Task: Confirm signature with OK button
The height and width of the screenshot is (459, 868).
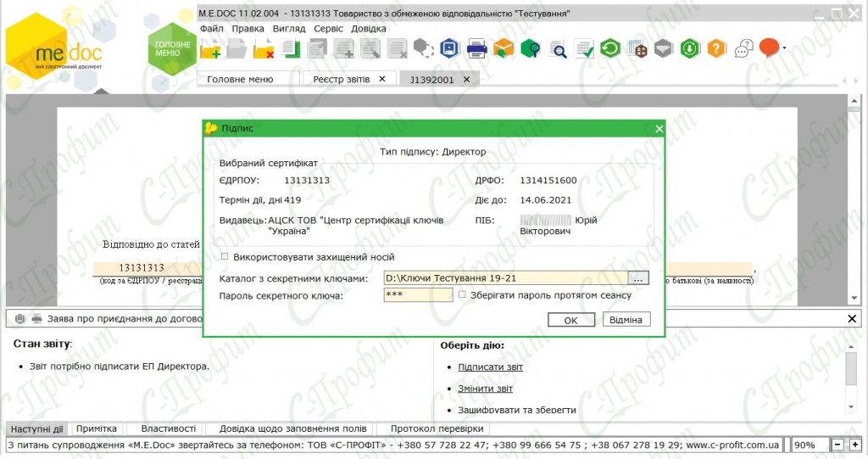Action: [x=570, y=320]
